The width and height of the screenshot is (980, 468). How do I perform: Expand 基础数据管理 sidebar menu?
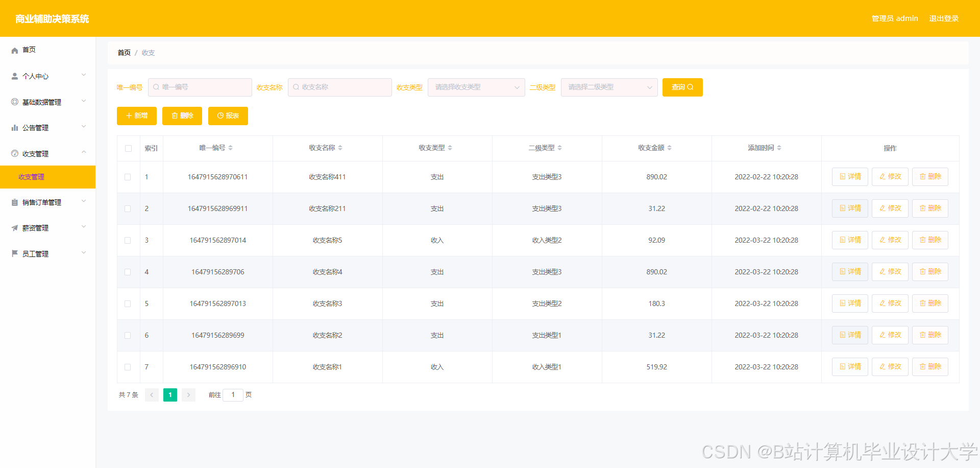coord(48,102)
